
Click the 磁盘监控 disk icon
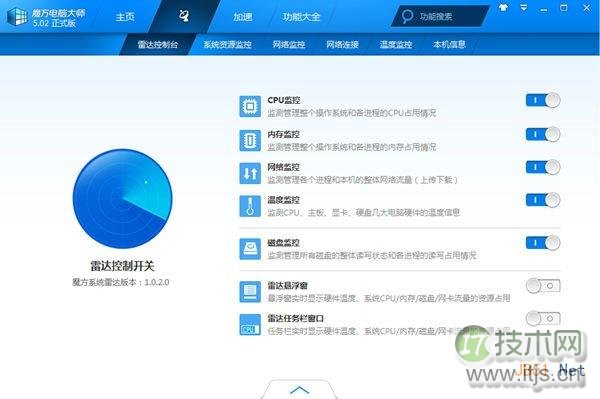click(x=250, y=249)
